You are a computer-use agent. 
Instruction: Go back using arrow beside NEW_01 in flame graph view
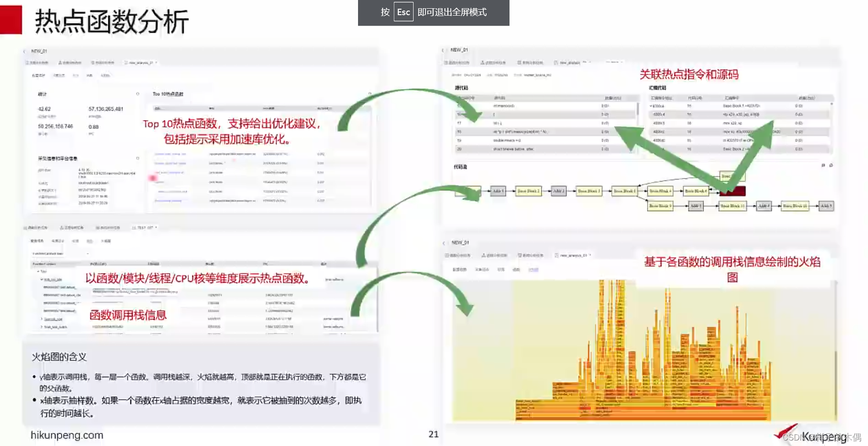point(444,243)
